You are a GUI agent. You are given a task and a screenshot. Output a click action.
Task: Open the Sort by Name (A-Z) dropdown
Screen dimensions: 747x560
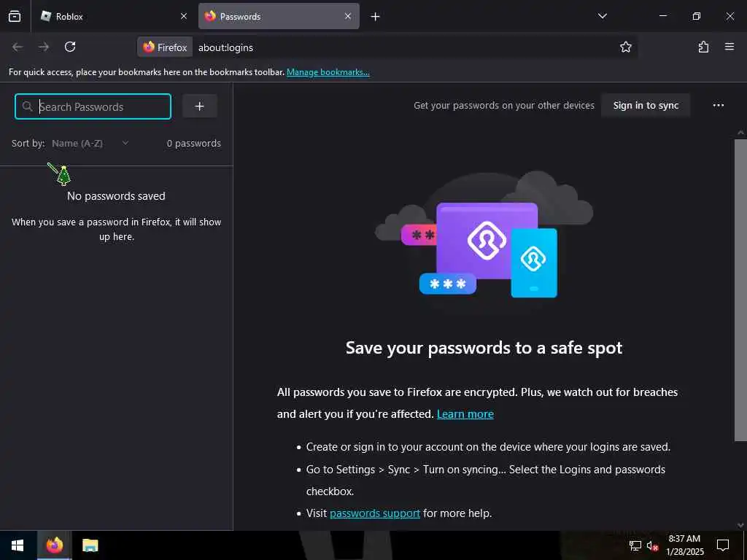coord(90,144)
